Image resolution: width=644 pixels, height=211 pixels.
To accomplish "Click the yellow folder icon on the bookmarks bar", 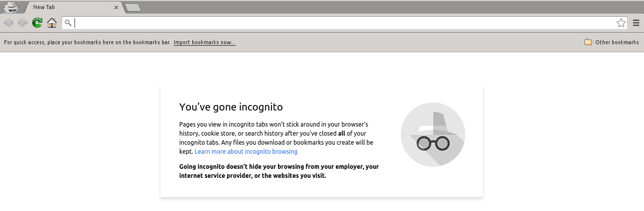I will pos(588,42).
